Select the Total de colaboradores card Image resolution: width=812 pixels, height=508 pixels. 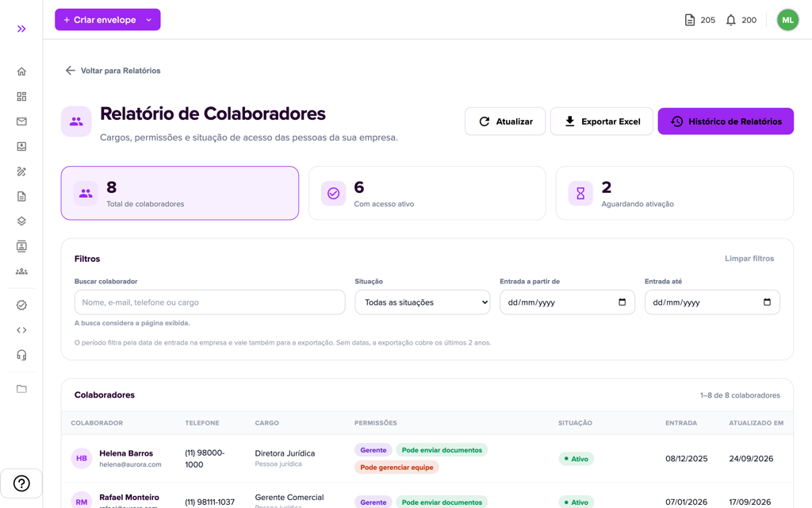(x=180, y=193)
